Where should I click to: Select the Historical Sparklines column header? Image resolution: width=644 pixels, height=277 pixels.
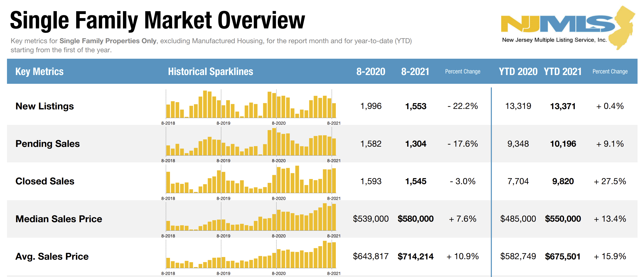coord(211,71)
